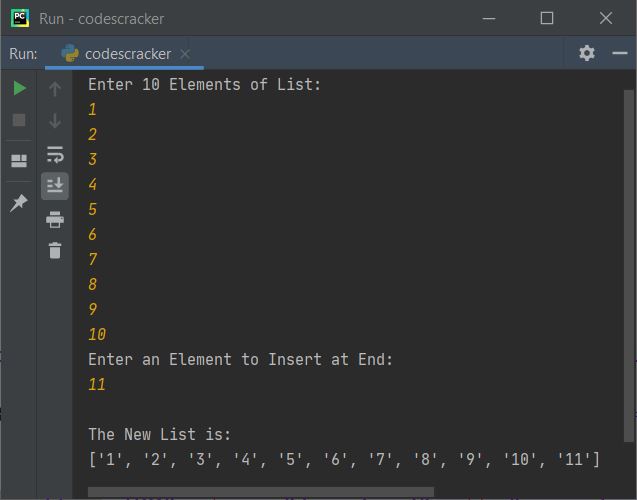Click the Print console output icon
The height and width of the screenshot is (500, 637).
pyautogui.click(x=55, y=219)
